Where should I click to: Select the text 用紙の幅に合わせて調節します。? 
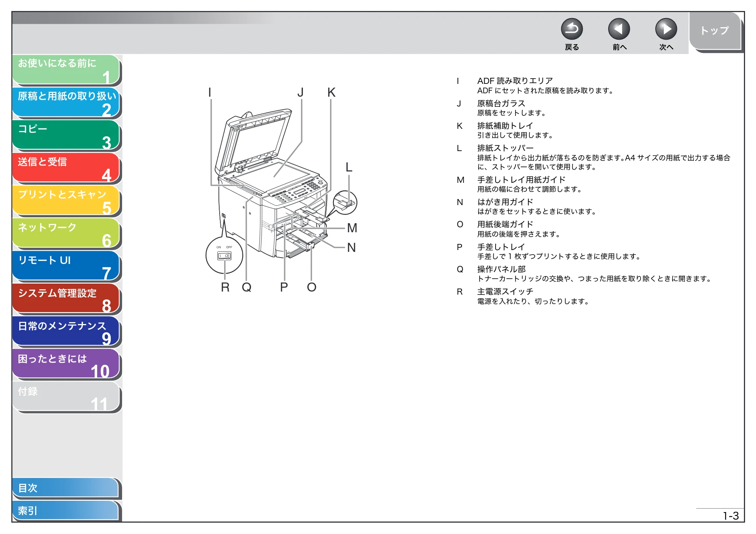tap(529, 189)
